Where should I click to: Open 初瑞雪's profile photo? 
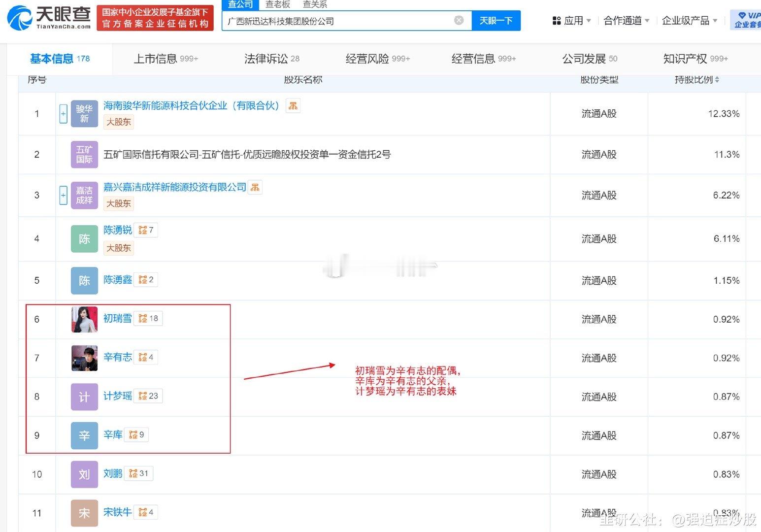coord(84,319)
